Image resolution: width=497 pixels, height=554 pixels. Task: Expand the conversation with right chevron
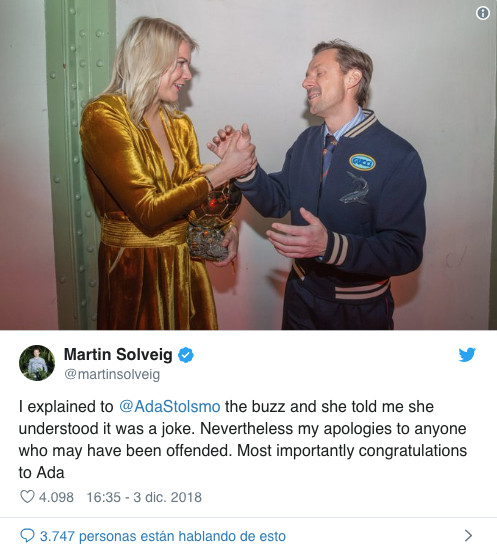point(468,536)
